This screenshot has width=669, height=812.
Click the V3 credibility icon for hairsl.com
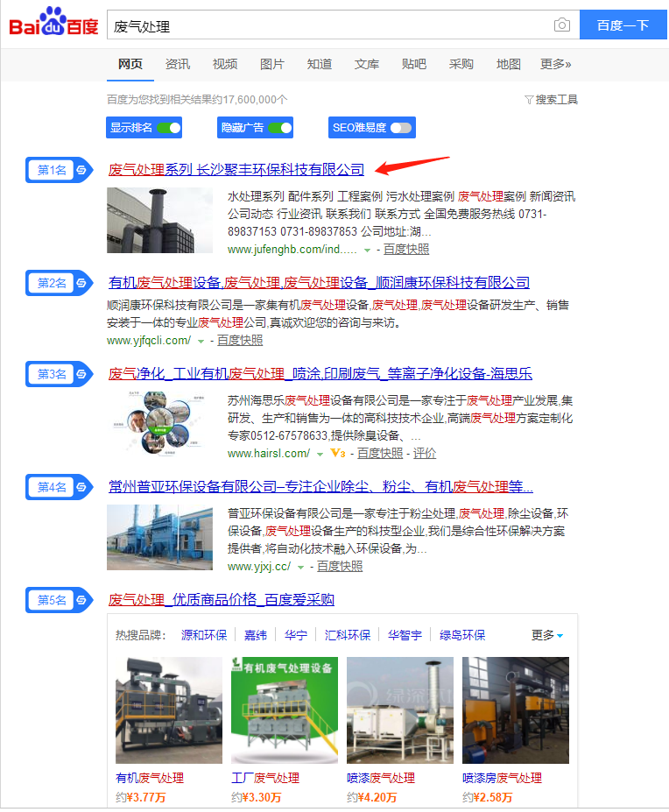[x=338, y=453]
